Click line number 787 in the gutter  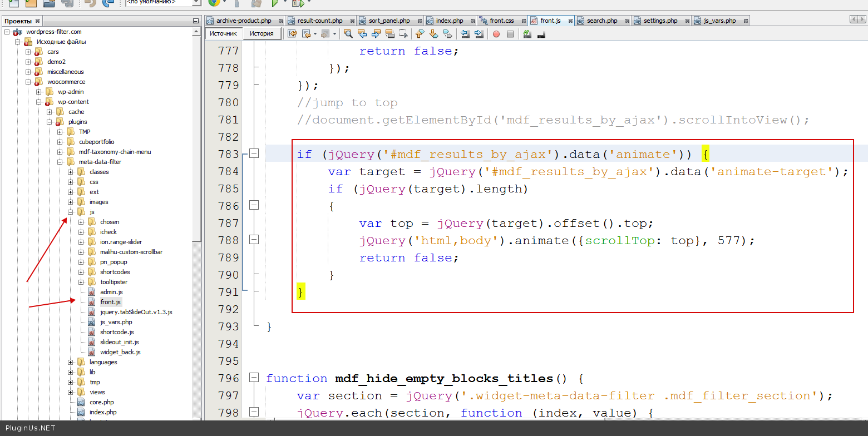point(228,223)
